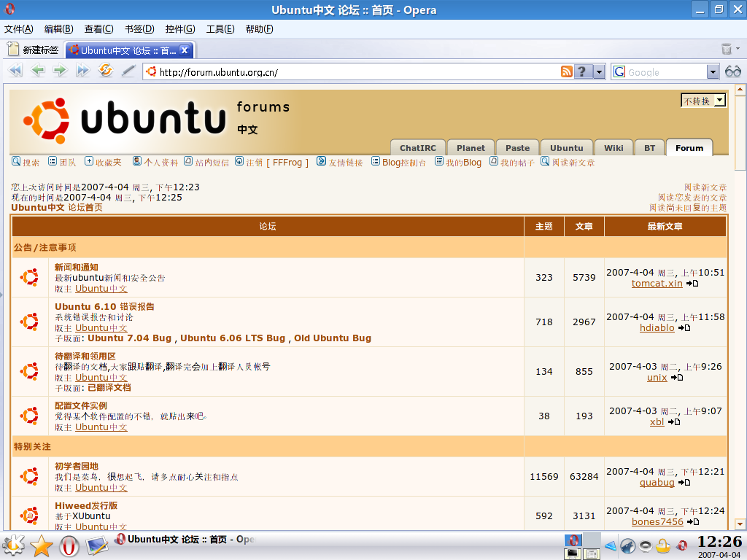Click the Fast Forward navigation icon

tap(82, 71)
